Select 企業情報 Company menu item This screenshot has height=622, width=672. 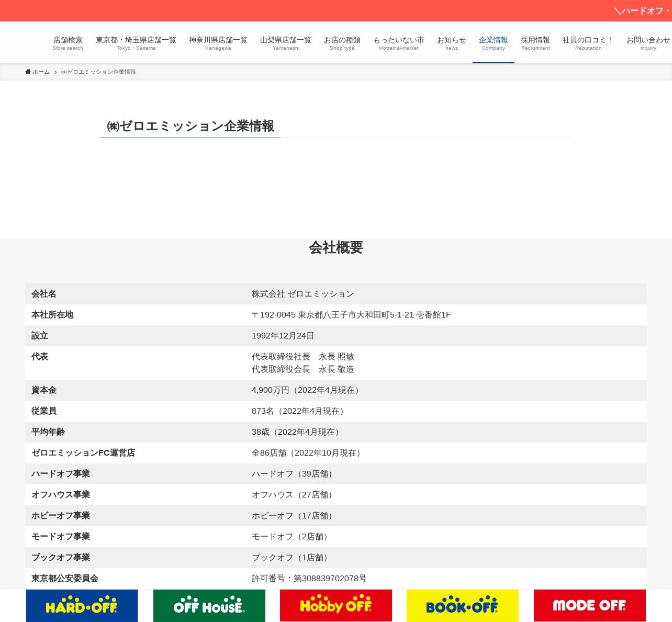494,43
